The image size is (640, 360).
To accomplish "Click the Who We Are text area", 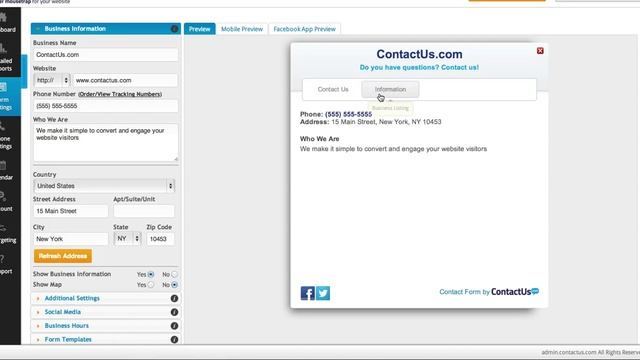I will point(106,143).
